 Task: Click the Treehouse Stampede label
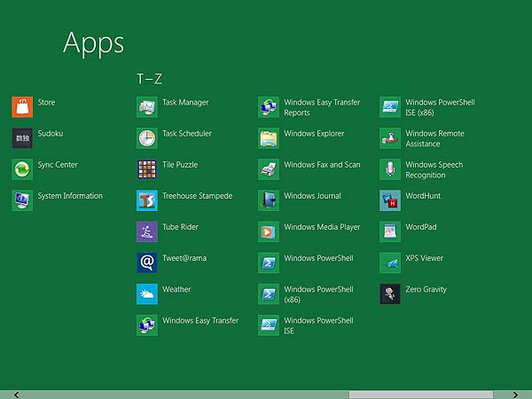pyautogui.click(x=197, y=196)
